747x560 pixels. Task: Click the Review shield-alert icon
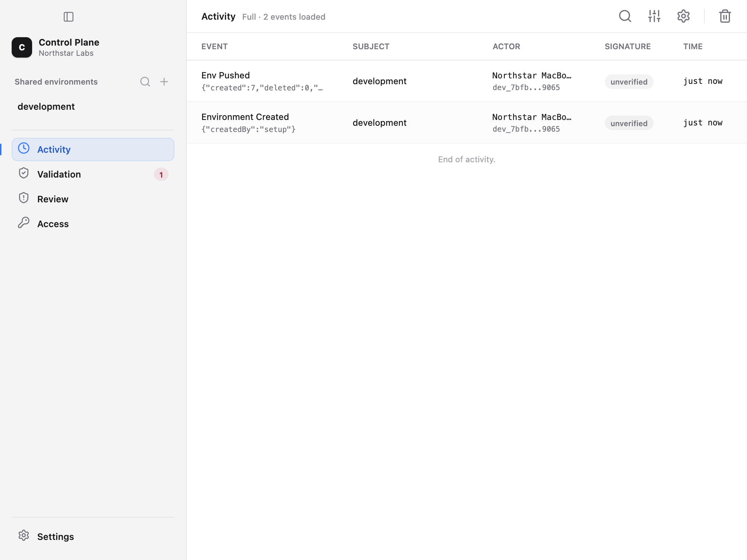[24, 198]
